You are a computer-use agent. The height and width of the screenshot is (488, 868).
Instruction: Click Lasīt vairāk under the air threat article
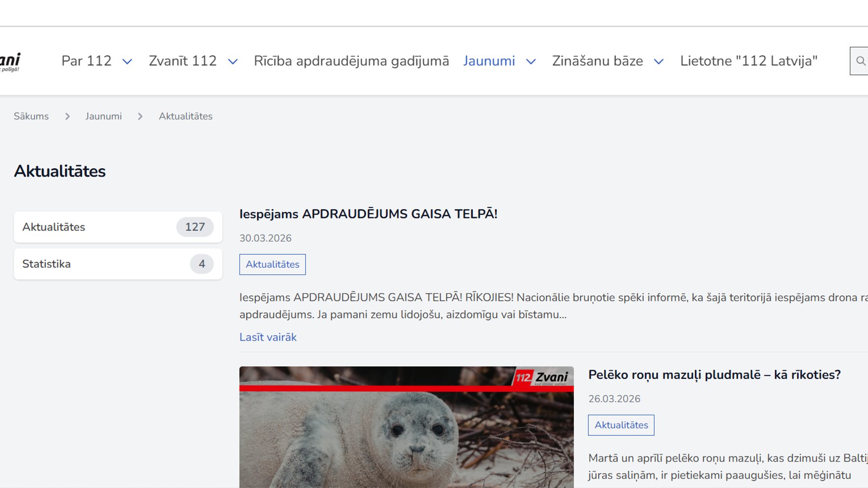268,337
